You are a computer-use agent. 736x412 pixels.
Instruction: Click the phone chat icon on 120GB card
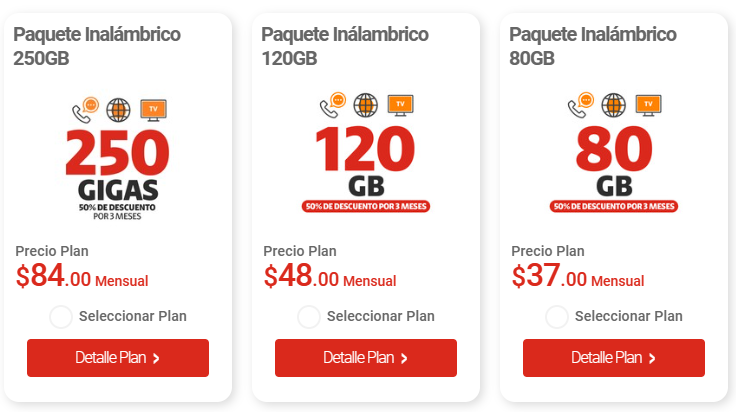coord(333,105)
